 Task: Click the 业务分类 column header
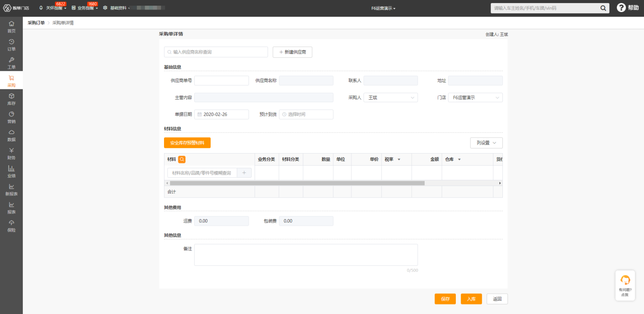click(266, 160)
